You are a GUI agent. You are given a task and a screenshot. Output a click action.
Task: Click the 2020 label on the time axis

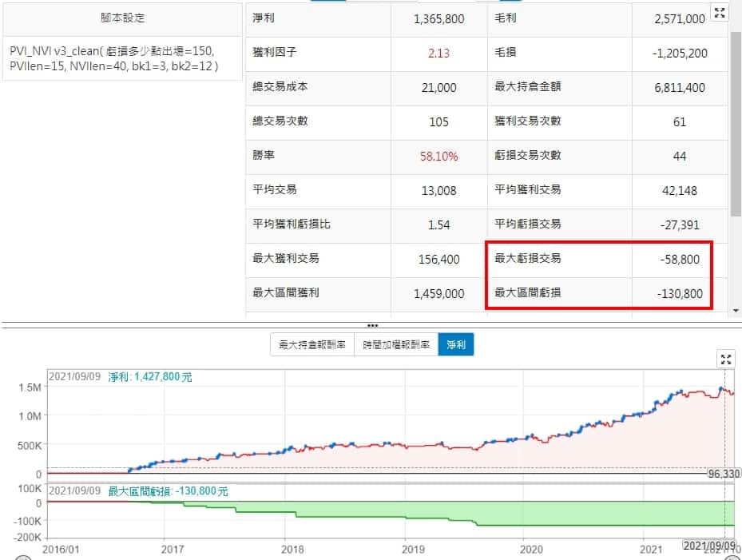[x=531, y=550]
